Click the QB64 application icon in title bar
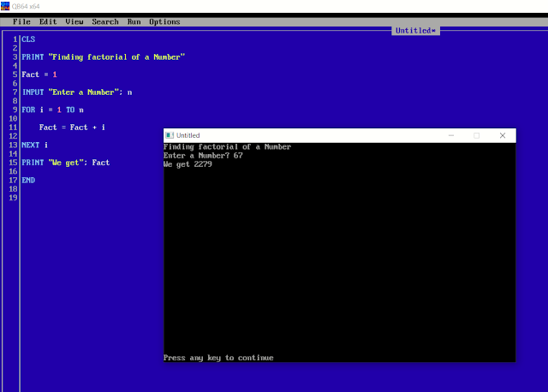This screenshot has height=392, width=548. click(5, 6)
